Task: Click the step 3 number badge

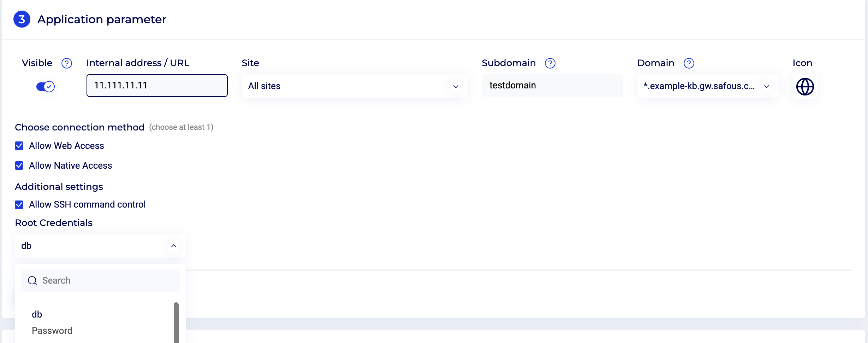Action: click(x=22, y=19)
